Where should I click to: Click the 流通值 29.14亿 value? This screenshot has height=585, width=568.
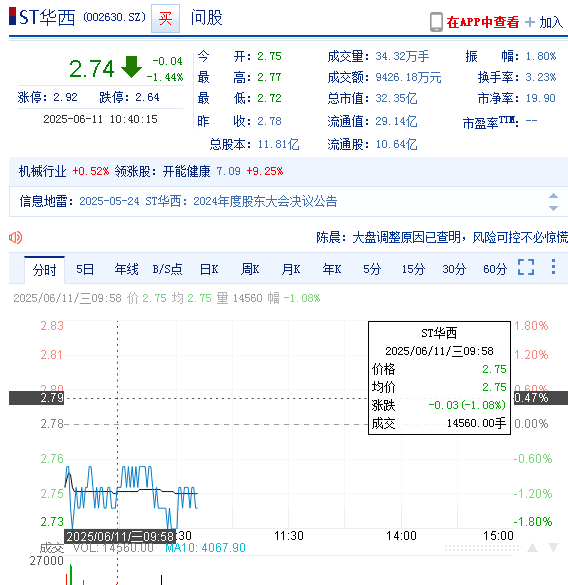point(396,121)
